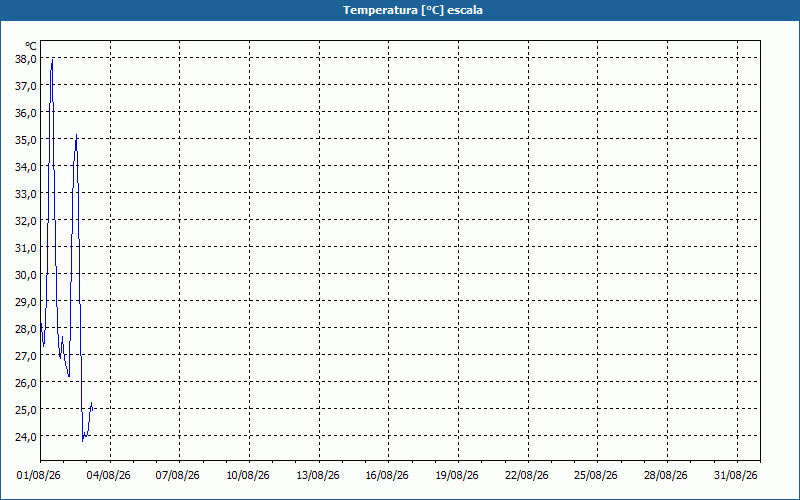800x500 pixels.
Task: Click the second peak near 35°C on curve
Action: [77, 136]
